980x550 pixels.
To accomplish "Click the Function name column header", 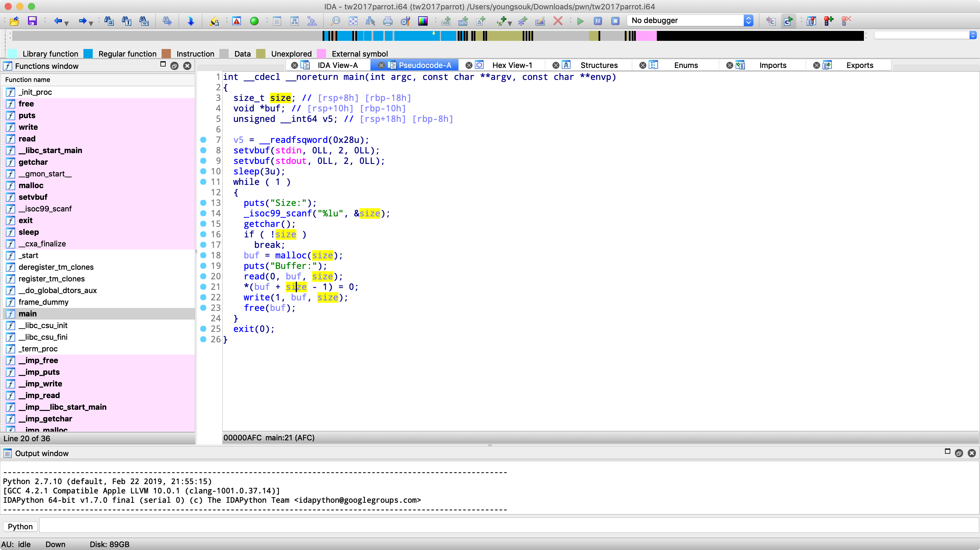I will (x=27, y=80).
